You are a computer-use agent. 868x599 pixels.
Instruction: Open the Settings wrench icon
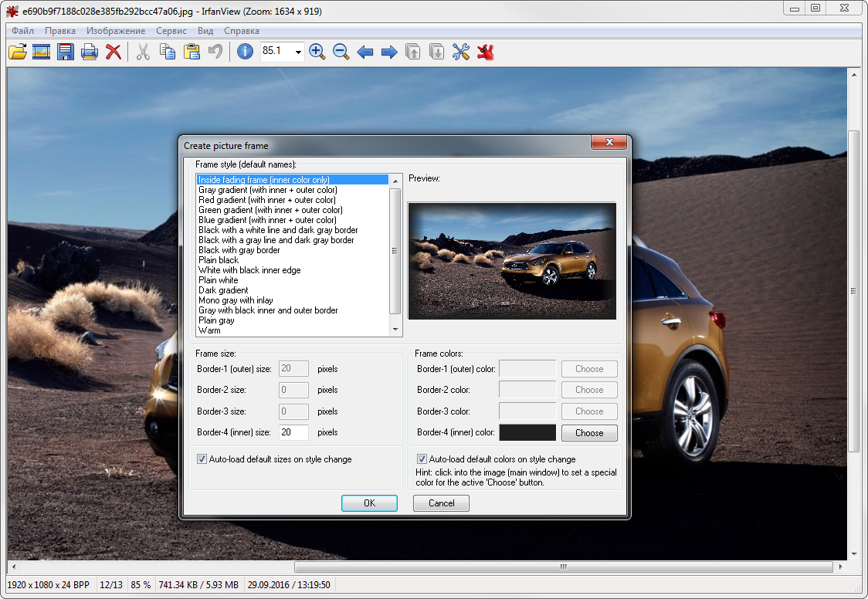click(461, 52)
